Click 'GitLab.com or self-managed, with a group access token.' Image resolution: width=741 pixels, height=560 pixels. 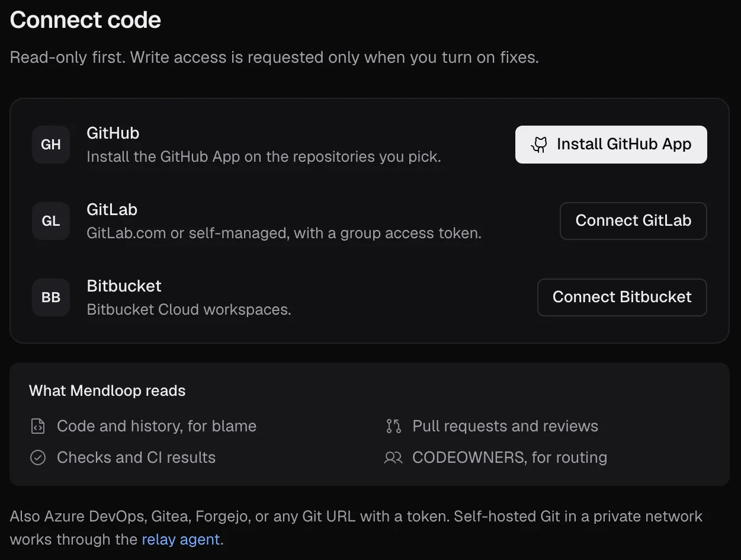point(284,233)
